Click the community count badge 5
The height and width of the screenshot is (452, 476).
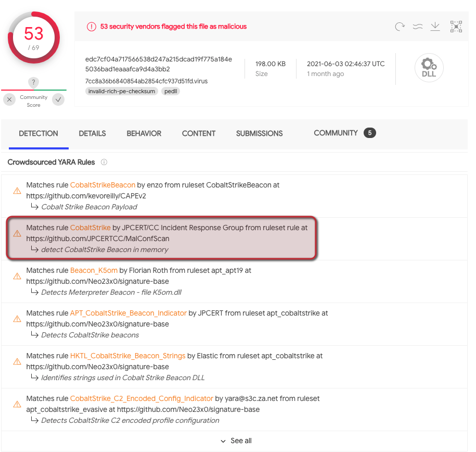point(370,133)
